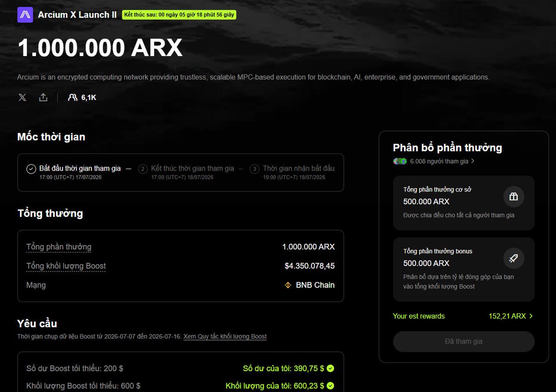Click the Tổng phần thưởng cơ sở card
556x392 pixels.
point(464,202)
